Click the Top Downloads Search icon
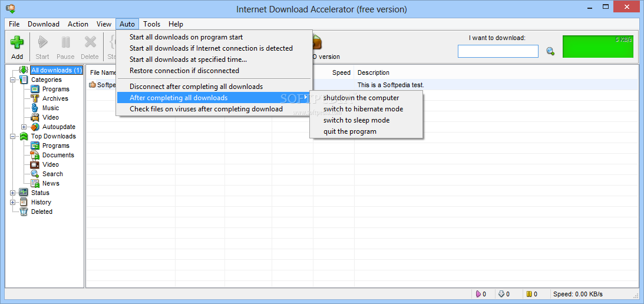This screenshot has height=304, width=644. point(35,174)
